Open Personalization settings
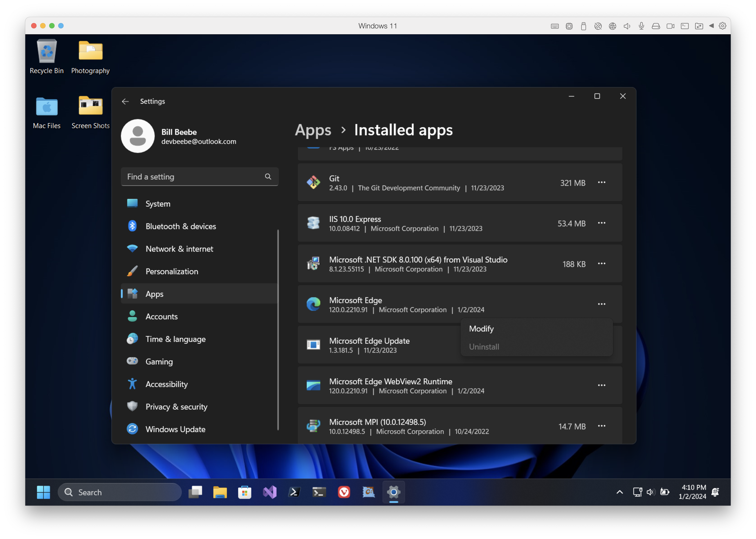Viewport: 756px width, 539px height. [199, 272]
